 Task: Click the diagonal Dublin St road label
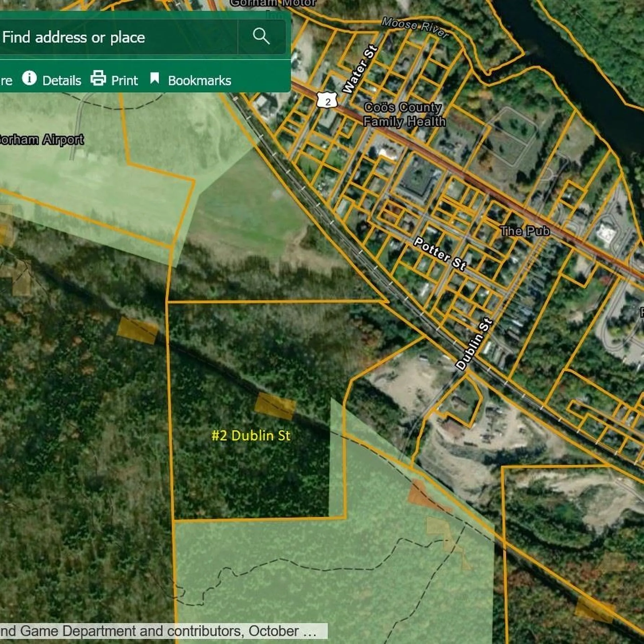coord(474,344)
